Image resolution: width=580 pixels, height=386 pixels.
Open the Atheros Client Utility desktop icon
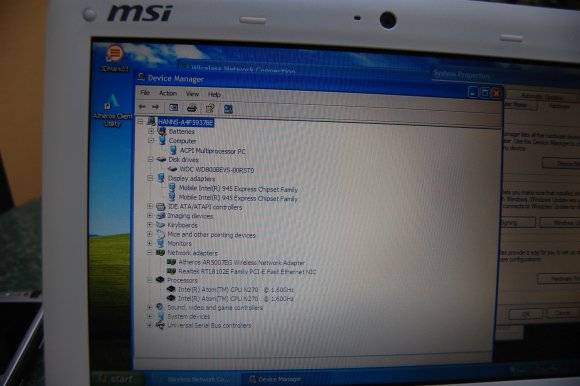[x=112, y=111]
